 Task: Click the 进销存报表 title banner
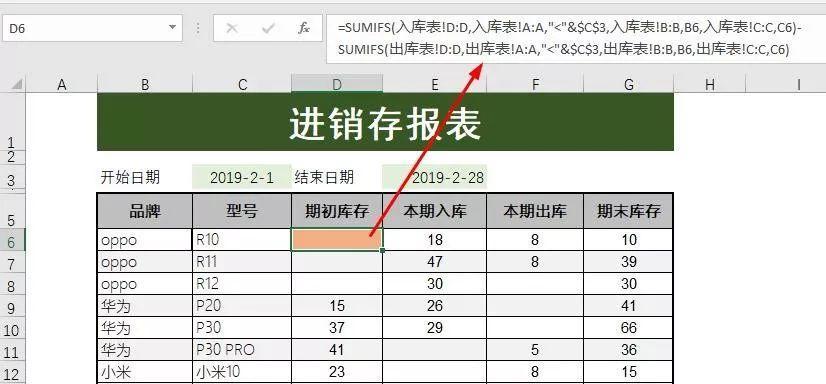tap(385, 122)
